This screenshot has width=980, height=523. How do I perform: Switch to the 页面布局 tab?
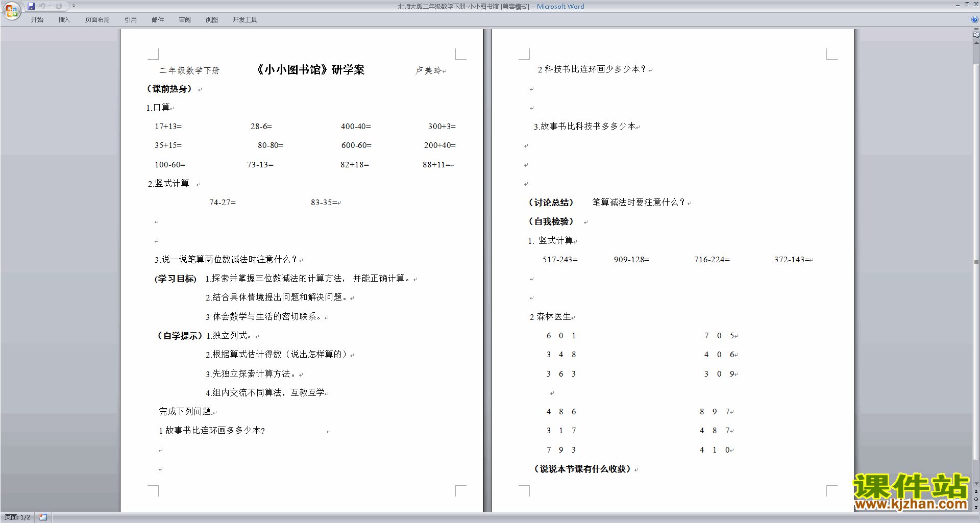(x=97, y=19)
